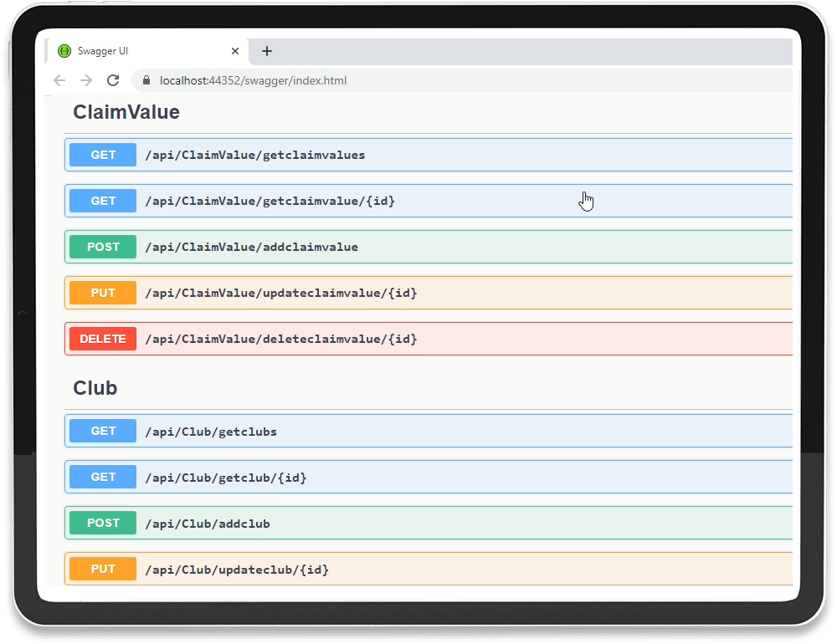This screenshot has width=837, height=644.
Task: Open the /api/Club/getclubs endpoint path
Action: 211,432
